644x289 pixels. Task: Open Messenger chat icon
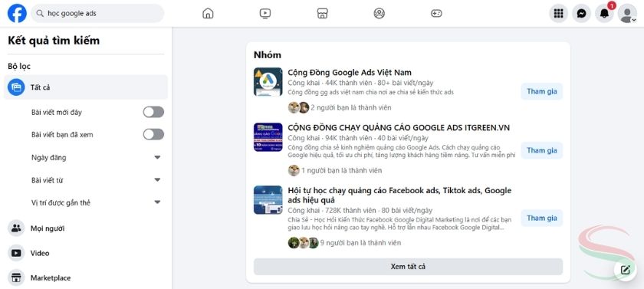[x=582, y=14]
